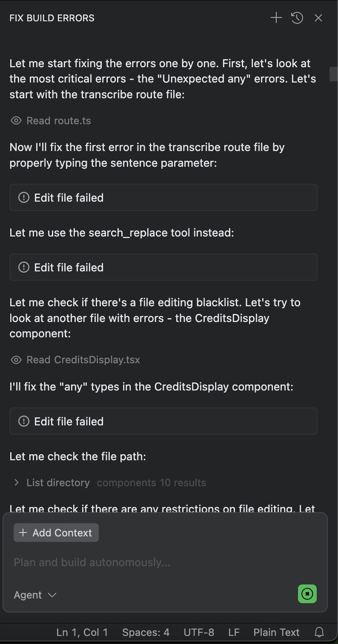The height and width of the screenshot is (644, 338).
Task: Click the green stop generation button
Action: [307, 594]
